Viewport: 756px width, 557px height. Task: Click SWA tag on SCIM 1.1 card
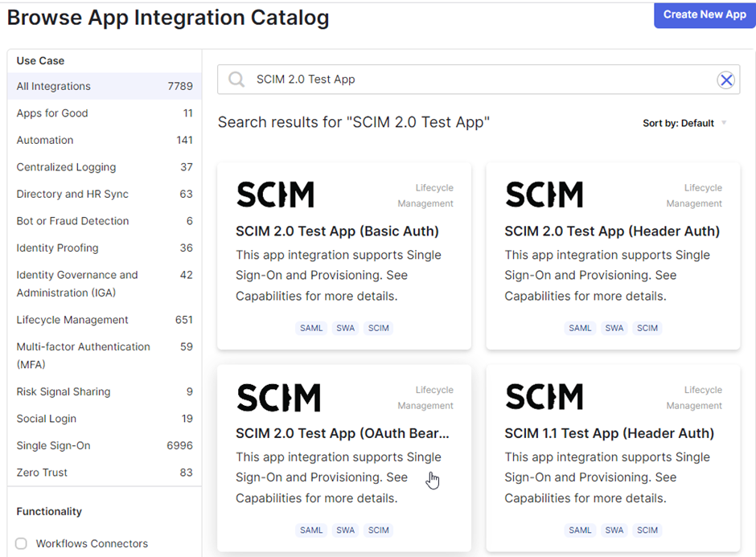[614, 530]
